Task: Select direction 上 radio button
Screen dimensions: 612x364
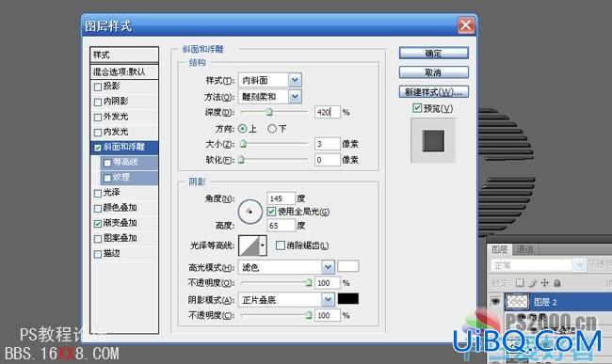Action: click(242, 128)
